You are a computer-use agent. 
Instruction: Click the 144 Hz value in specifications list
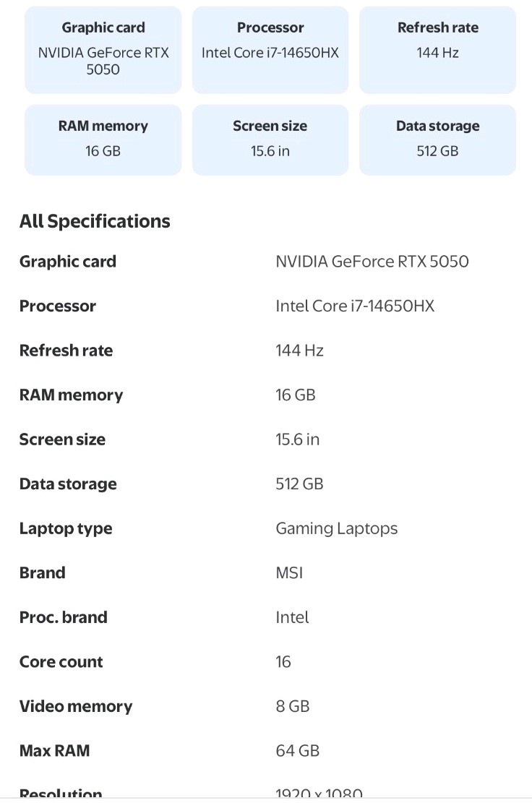click(299, 351)
